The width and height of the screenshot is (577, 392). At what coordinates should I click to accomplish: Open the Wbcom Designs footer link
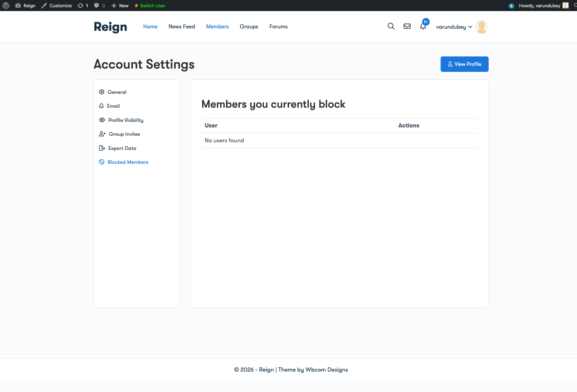326,369
